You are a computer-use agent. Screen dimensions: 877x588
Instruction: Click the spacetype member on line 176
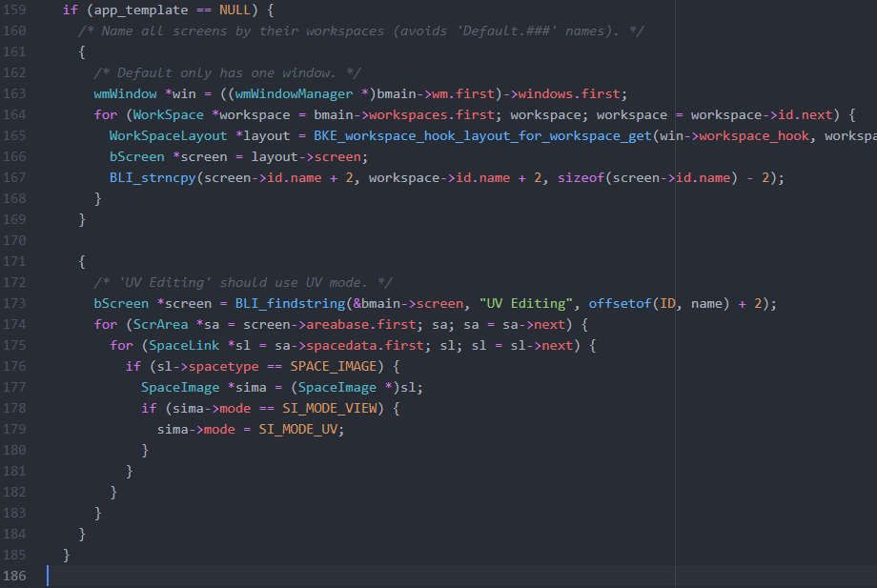224,367
